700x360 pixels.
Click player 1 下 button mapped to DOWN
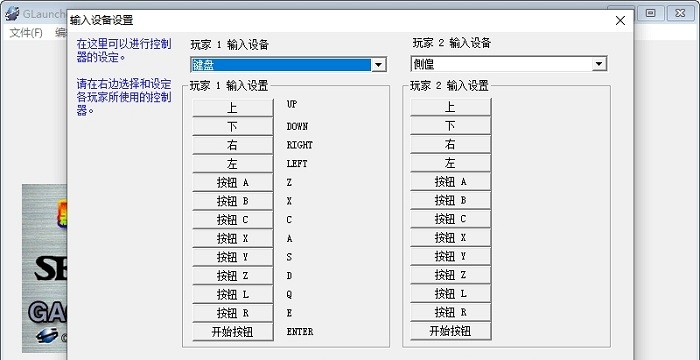point(233,127)
